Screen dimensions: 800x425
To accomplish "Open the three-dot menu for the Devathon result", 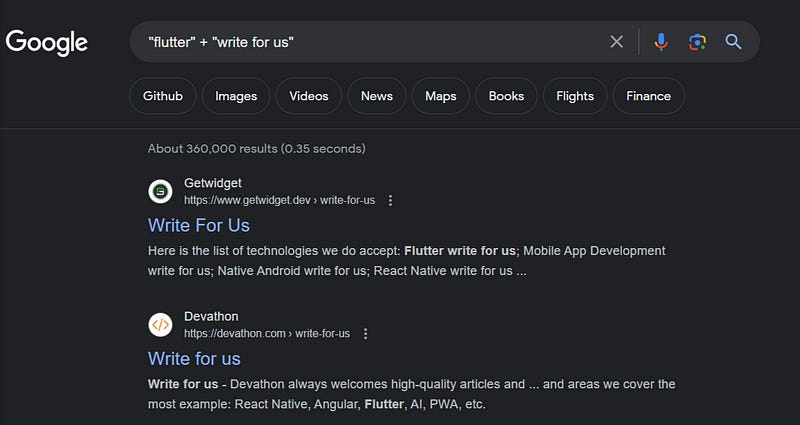I will point(365,334).
